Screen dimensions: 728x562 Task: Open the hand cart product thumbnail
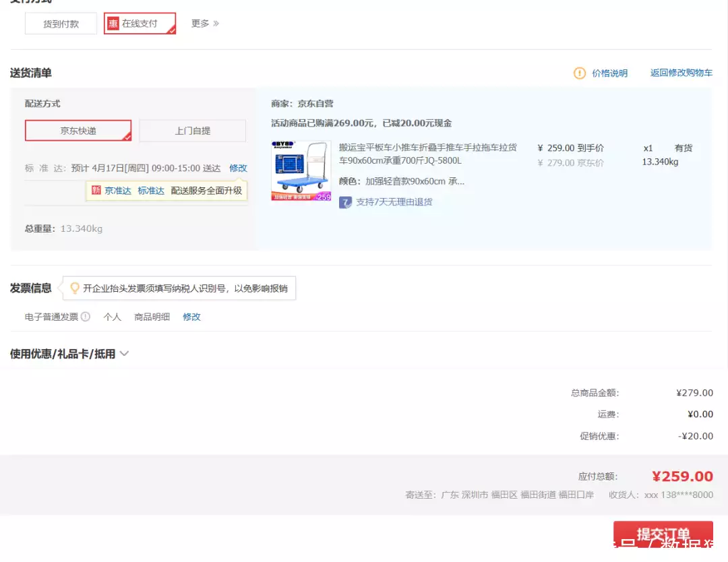[301, 170]
